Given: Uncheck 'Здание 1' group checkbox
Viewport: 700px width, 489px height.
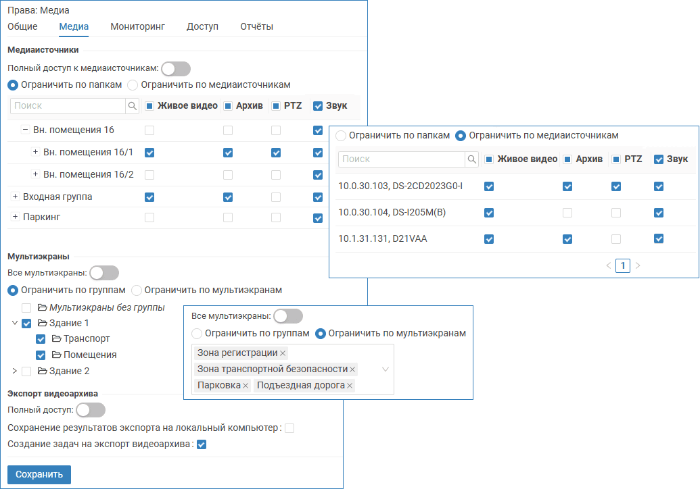Looking at the screenshot, I should tap(26, 323).
